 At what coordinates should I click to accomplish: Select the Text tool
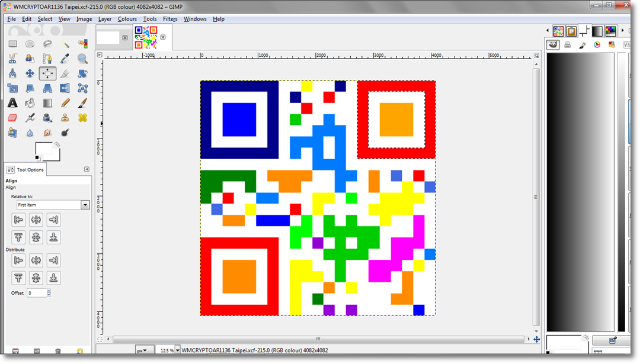[12, 103]
